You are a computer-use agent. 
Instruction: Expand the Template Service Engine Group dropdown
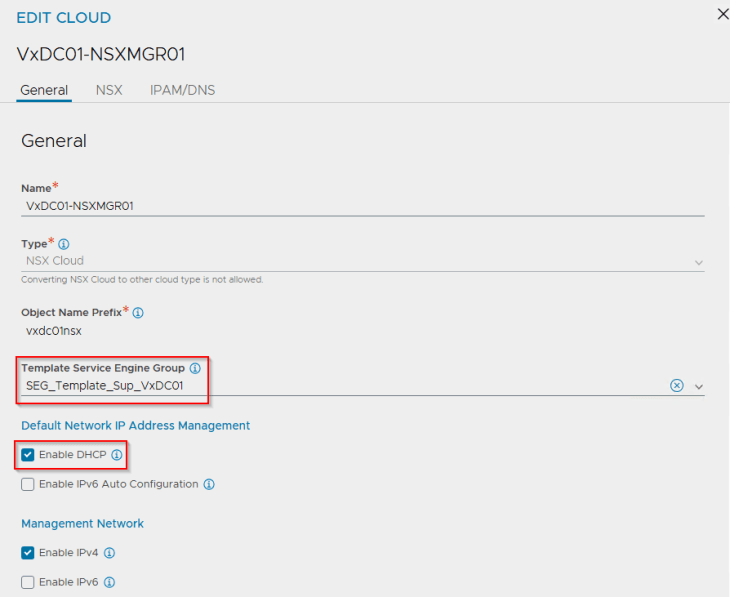point(698,387)
